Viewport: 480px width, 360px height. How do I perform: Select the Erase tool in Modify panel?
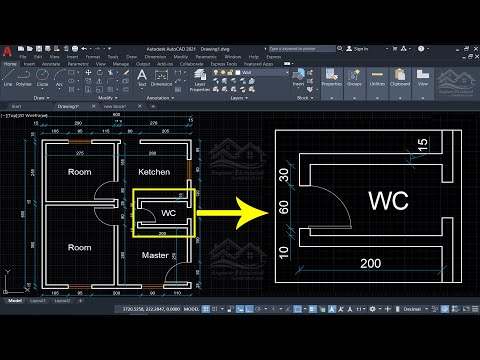pos(126,72)
